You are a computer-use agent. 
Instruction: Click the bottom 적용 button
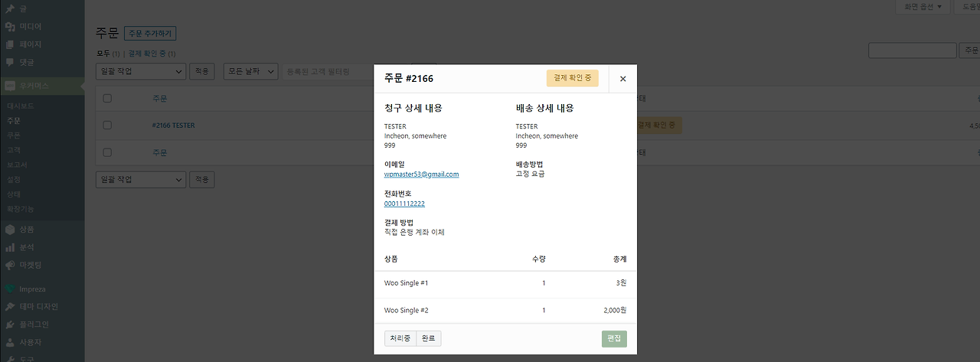[x=201, y=179]
